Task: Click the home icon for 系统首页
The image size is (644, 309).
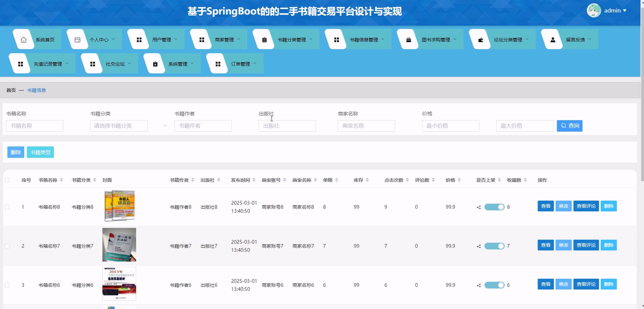Action: tap(24, 40)
